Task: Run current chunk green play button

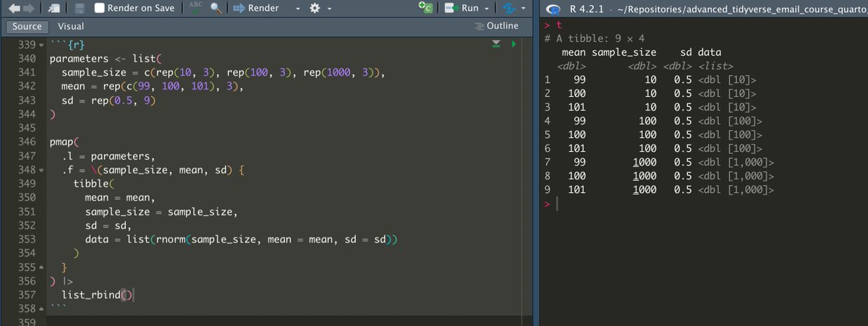Action: (x=514, y=45)
